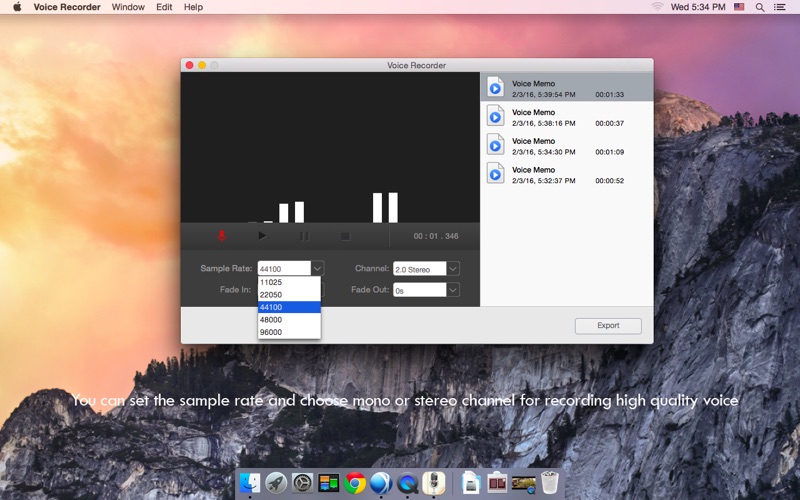This screenshot has width=800, height=500.
Task: Open the Window menu
Action: tap(128, 7)
